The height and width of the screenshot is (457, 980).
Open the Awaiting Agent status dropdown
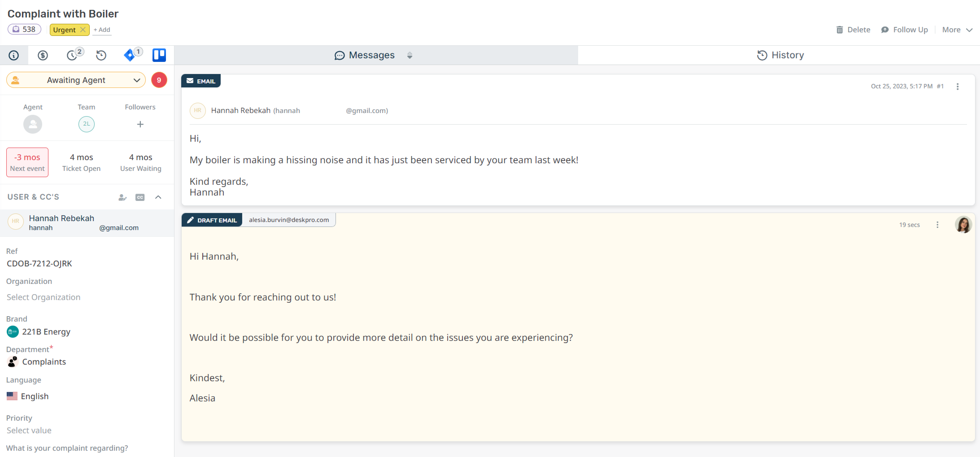click(x=76, y=80)
